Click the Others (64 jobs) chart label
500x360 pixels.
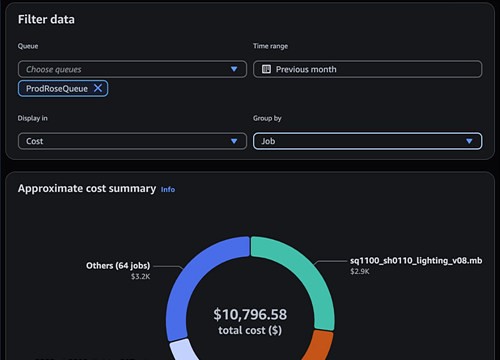118,266
